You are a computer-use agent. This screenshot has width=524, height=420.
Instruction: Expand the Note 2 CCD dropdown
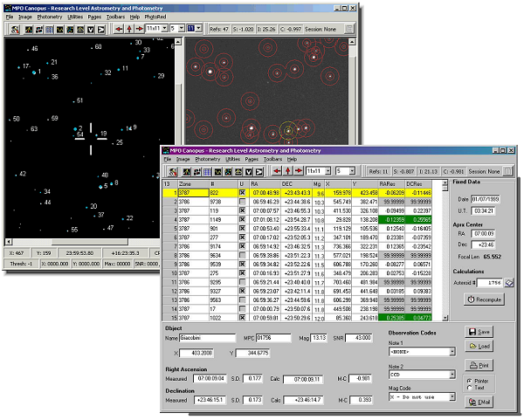tap(452, 375)
